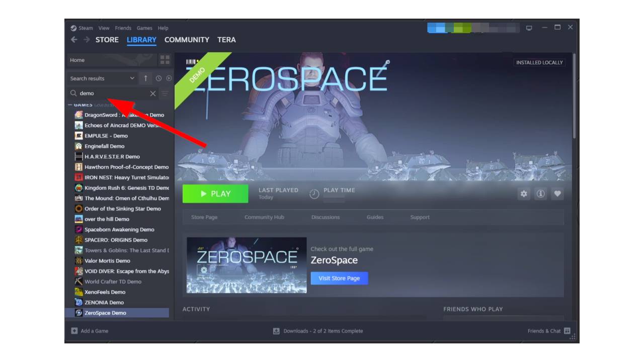
Task: Click the Downloads tray icon
Action: [x=276, y=331]
